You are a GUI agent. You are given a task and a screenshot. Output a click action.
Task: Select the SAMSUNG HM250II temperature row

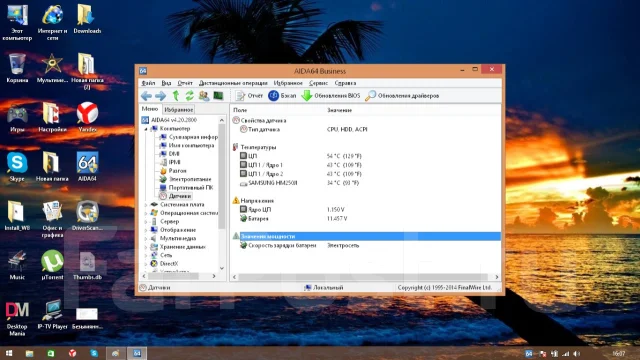coord(366,183)
